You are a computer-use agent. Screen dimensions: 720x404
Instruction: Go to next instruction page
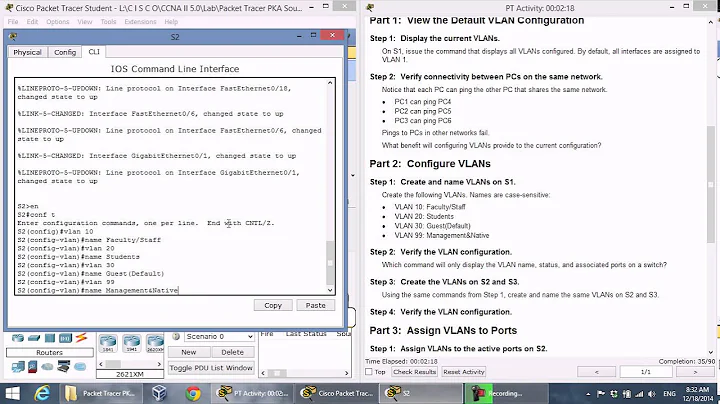[695, 372]
